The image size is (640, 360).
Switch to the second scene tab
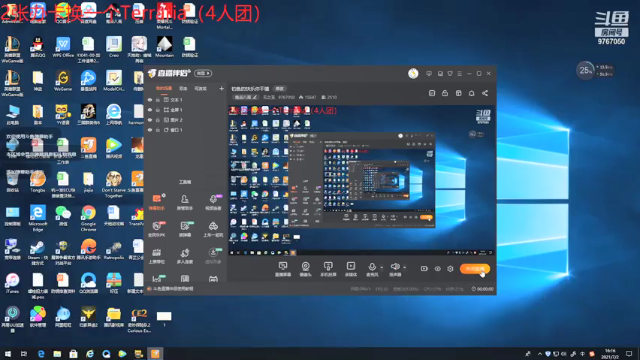pyautogui.click(x=183, y=88)
